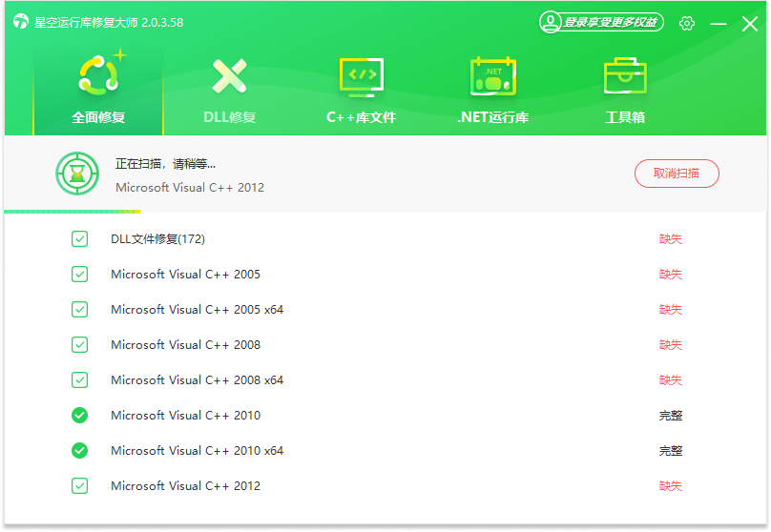Toggle Microsoft Visual C++ 2005 x64 checkbox
This screenshot has height=532, width=771.
click(x=79, y=310)
